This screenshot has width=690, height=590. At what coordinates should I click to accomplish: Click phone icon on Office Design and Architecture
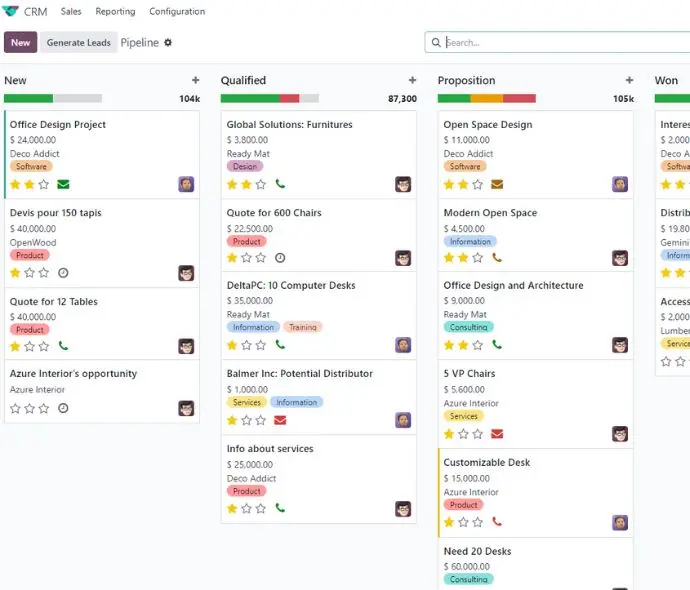click(497, 345)
